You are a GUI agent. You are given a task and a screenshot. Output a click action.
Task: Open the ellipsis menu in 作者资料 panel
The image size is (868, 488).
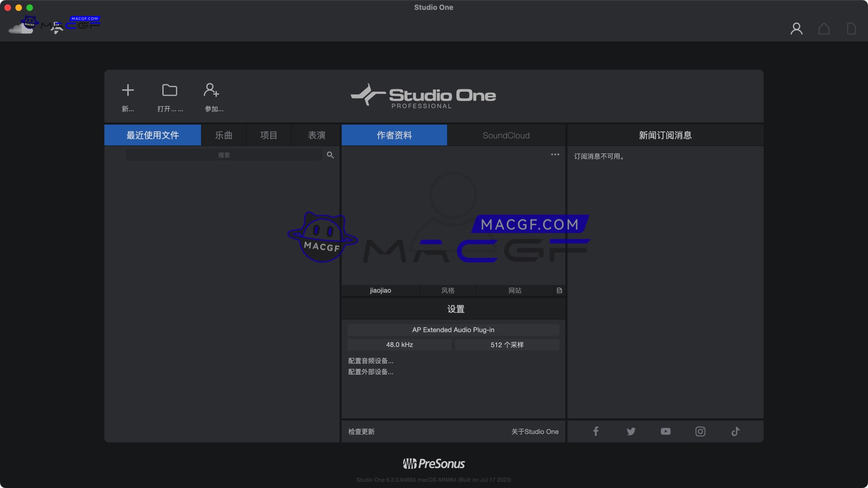(555, 154)
